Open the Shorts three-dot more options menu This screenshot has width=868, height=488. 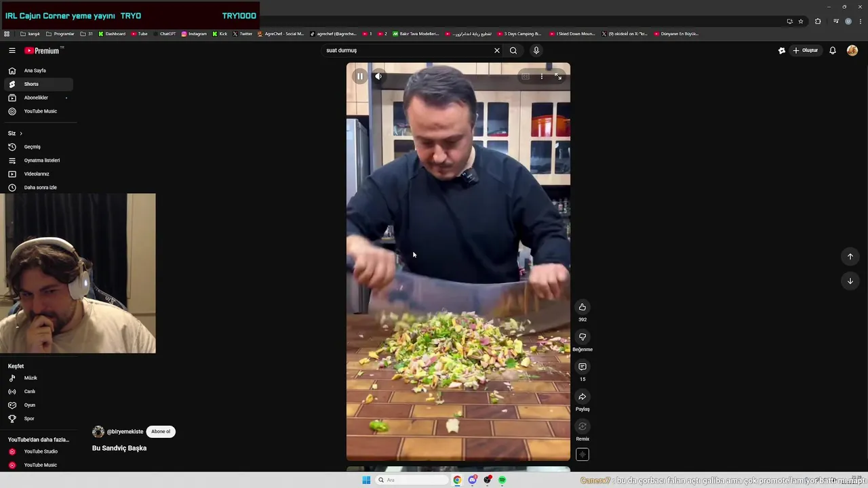coord(542,77)
